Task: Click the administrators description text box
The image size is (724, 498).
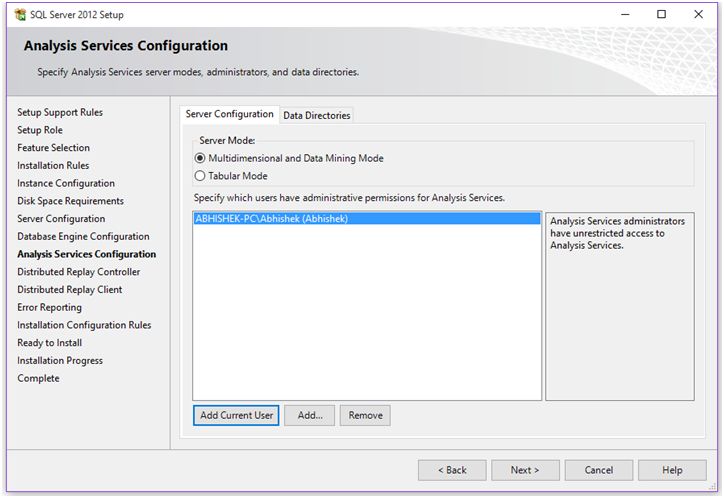Action: 620,306
